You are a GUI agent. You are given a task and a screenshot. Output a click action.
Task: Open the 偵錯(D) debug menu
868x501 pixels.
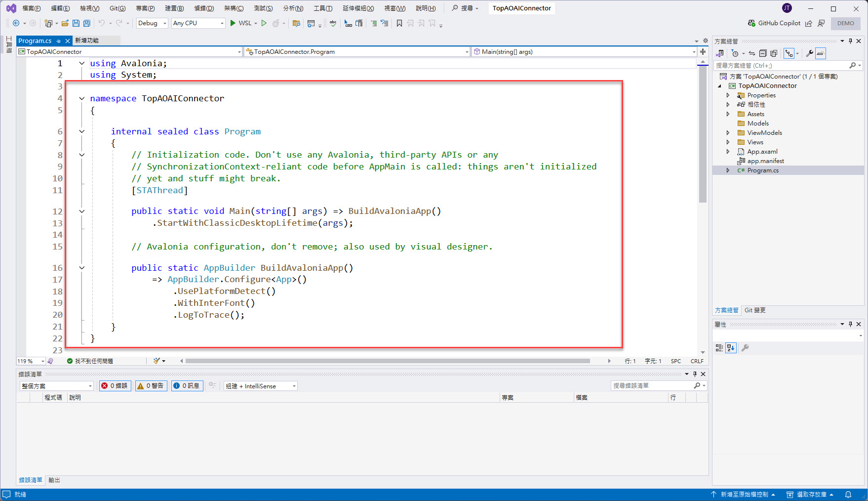204,8
